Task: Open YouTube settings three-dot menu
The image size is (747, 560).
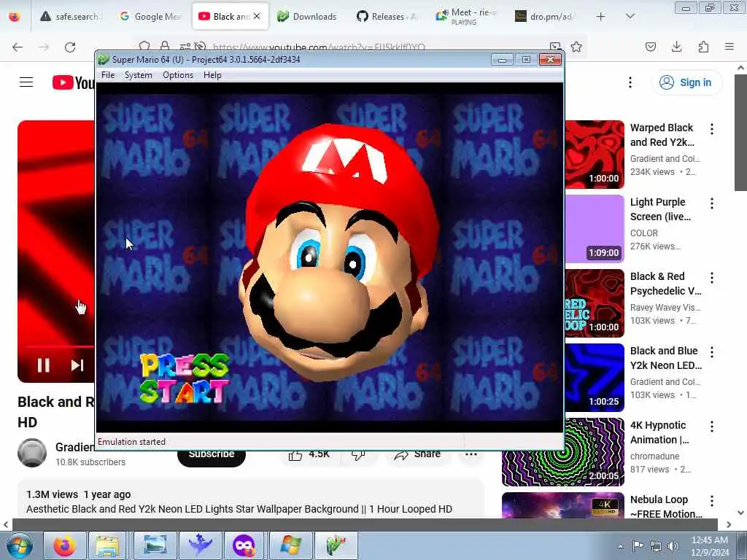Action: [630, 82]
